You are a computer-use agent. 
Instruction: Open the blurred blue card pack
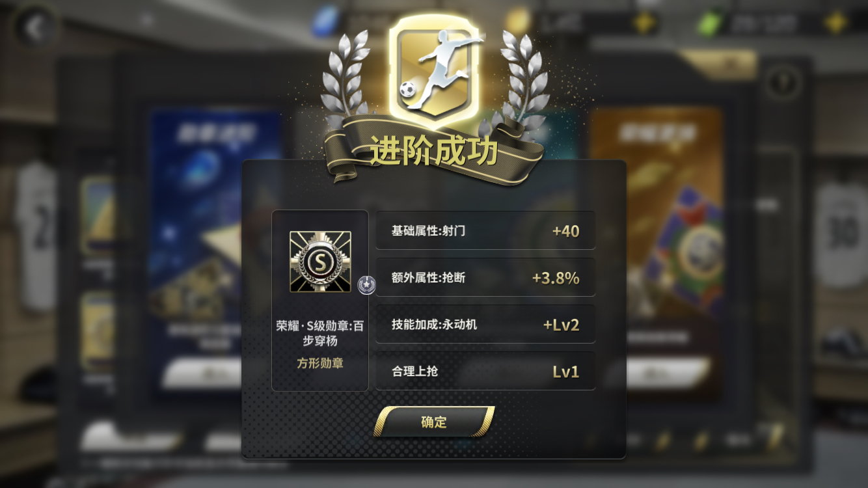tap(215, 254)
